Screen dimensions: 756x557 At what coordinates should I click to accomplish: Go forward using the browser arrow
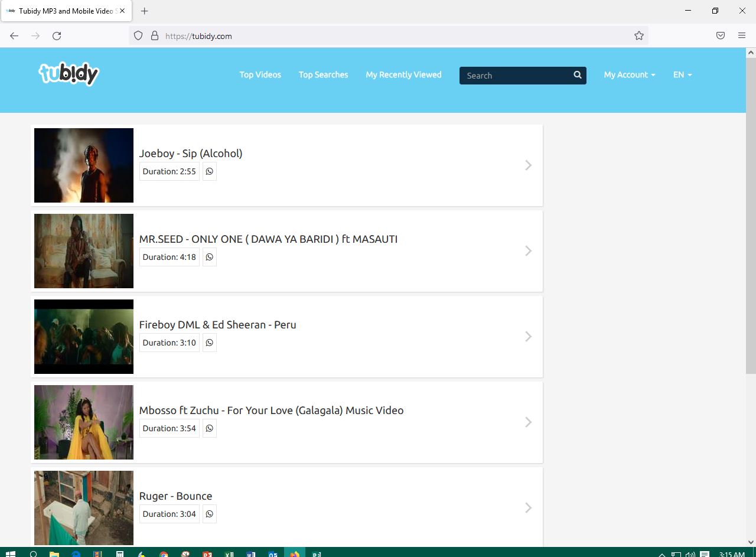pyautogui.click(x=35, y=36)
